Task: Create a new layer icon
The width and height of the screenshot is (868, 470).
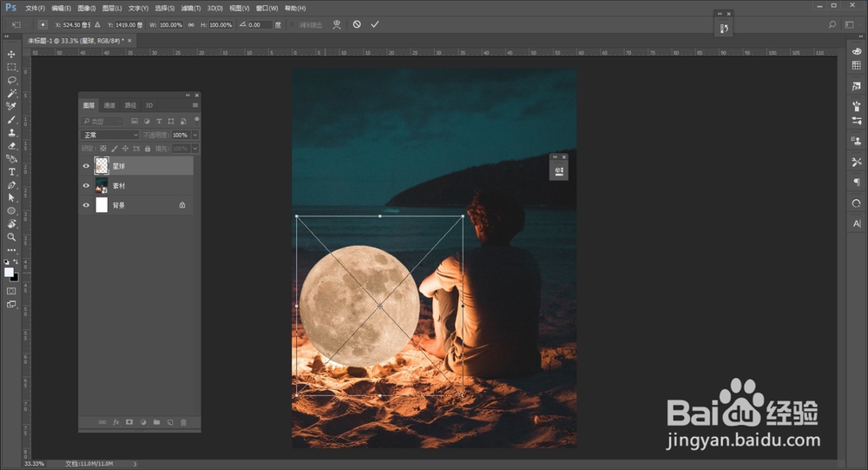Action: pos(170,422)
